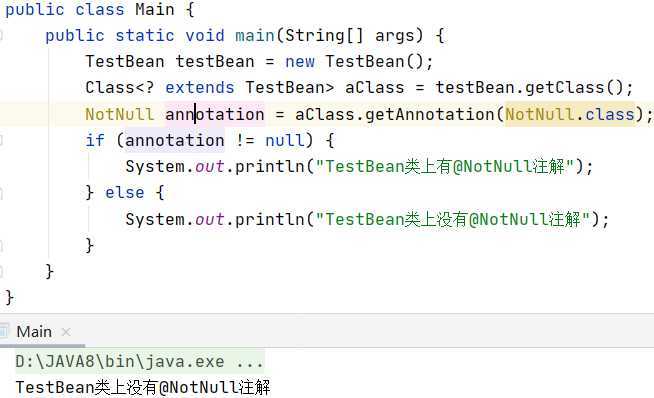Click the string "TestBean类上没有@NotNull注解" in the code
Image resolution: width=654 pixels, height=398 pixels.
[x=453, y=219]
